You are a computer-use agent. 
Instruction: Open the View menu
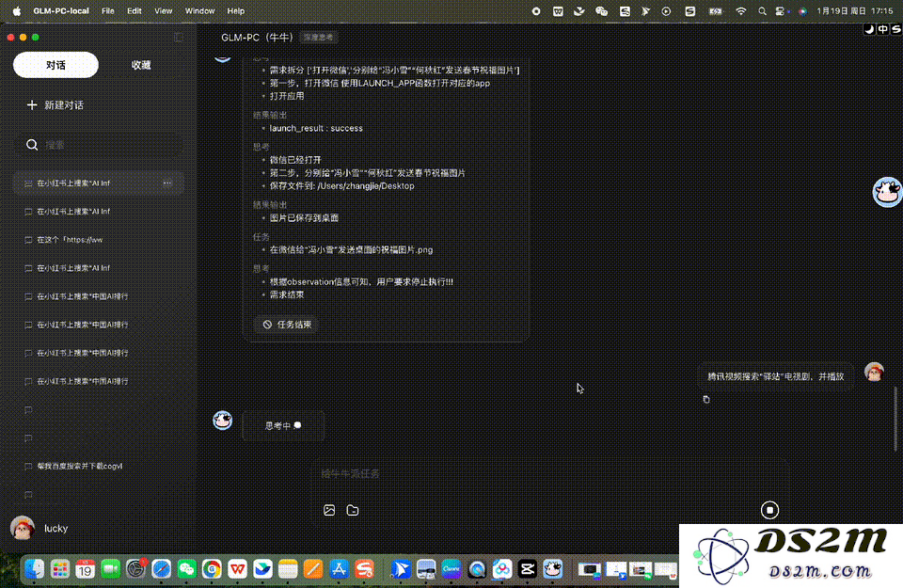click(163, 11)
